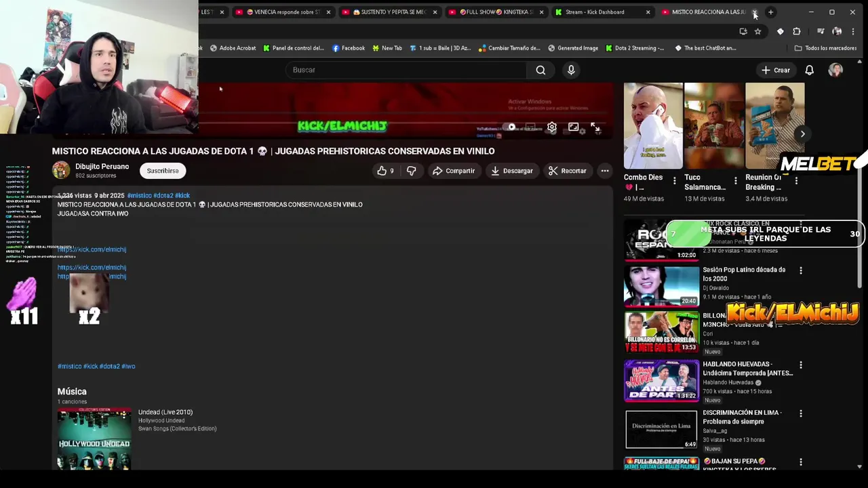Open the Combo Dies short thumbnail
The width and height of the screenshot is (868, 488).
653,125
